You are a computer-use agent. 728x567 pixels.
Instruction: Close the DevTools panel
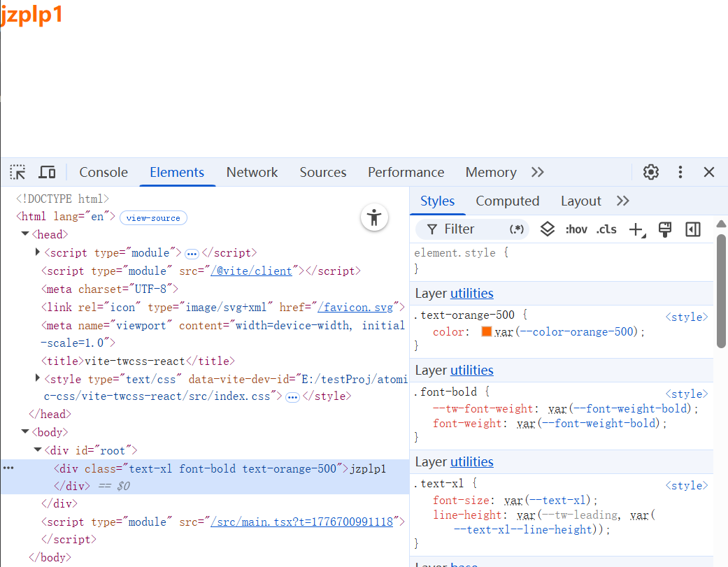coord(708,172)
